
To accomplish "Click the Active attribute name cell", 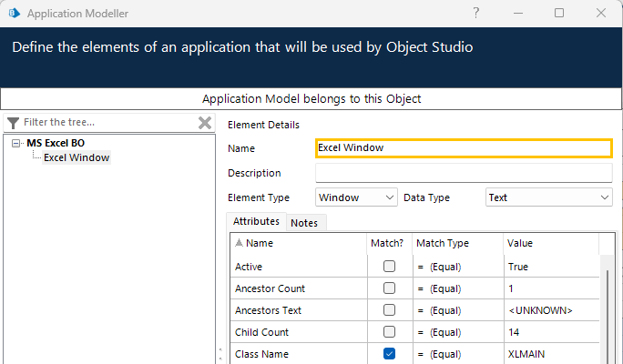I will point(299,267).
